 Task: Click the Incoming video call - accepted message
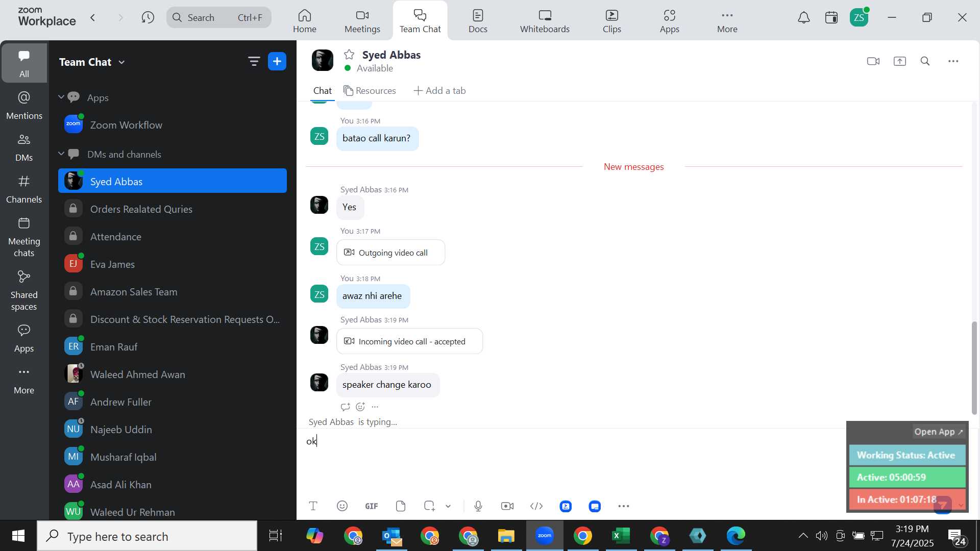[x=409, y=341]
